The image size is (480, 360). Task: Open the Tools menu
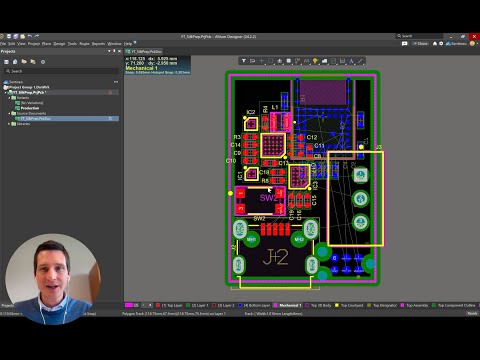72,44
